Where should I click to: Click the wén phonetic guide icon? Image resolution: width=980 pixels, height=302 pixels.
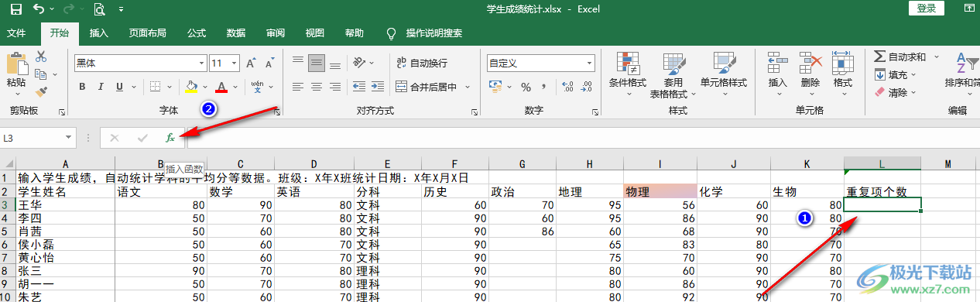(x=257, y=86)
